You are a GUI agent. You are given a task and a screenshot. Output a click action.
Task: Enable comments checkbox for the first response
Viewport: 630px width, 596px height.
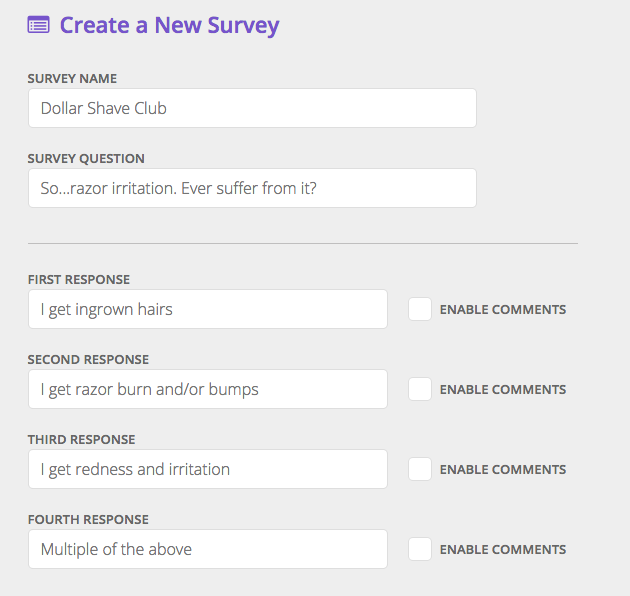[x=420, y=309]
